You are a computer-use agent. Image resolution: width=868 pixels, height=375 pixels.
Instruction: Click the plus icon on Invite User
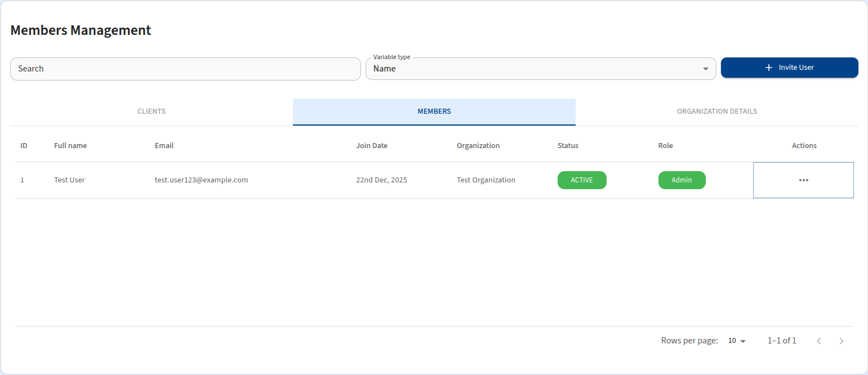point(769,68)
